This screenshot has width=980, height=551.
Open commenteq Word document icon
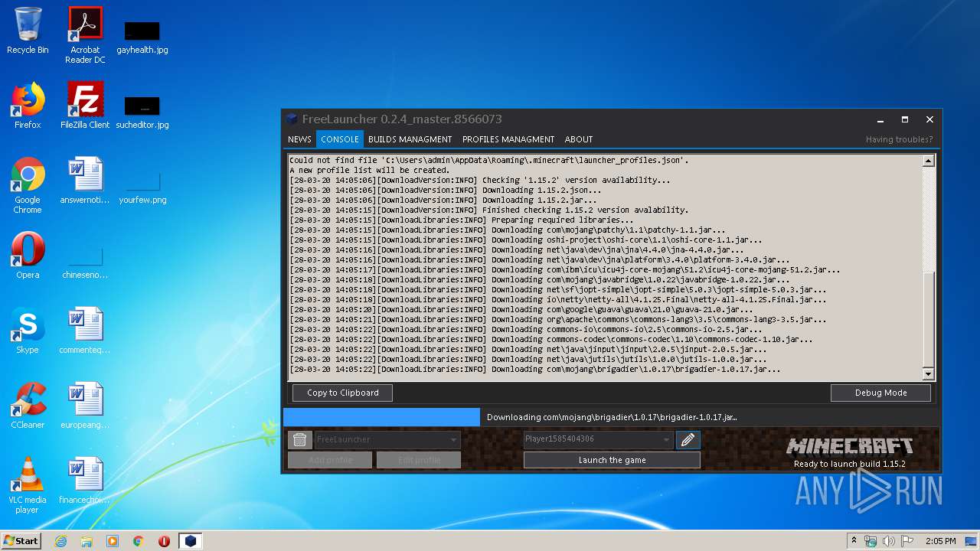(85, 331)
